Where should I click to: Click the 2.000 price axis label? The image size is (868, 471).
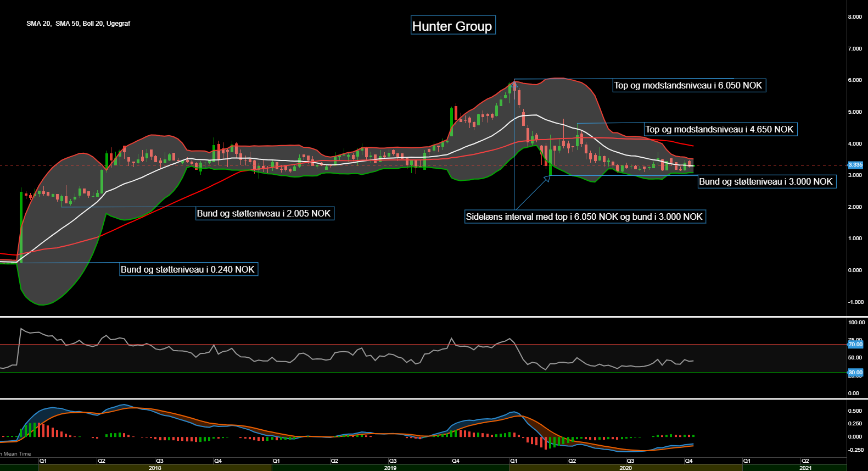coord(855,207)
